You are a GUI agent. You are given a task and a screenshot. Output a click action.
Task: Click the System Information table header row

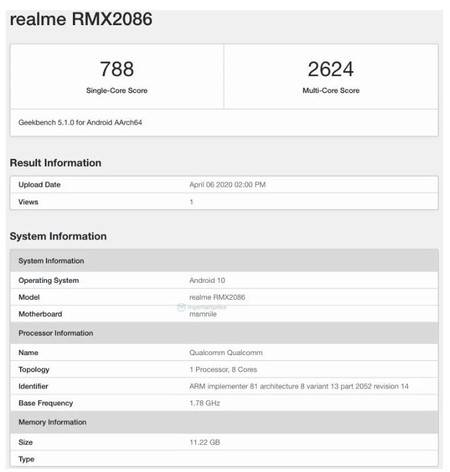(x=224, y=261)
